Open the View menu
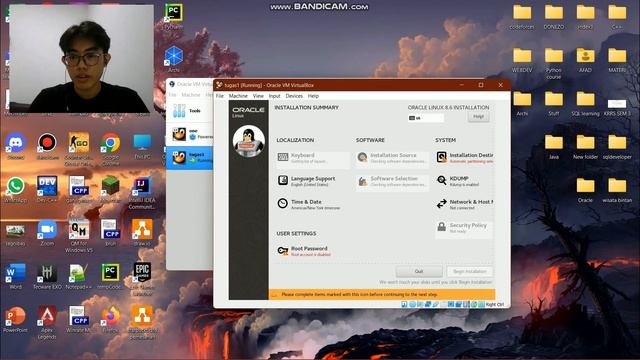This screenshot has height=360, width=640. click(x=258, y=96)
